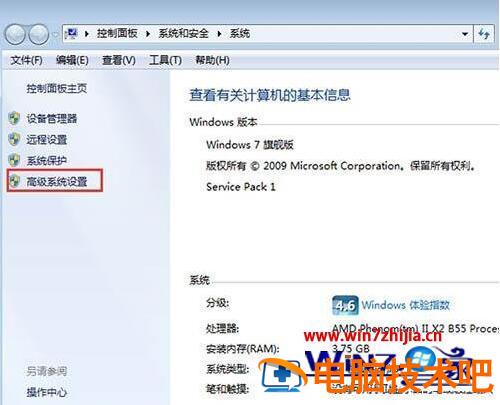Open the address bar history dropdown arrow
The image size is (500, 405).
[x=465, y=34]
